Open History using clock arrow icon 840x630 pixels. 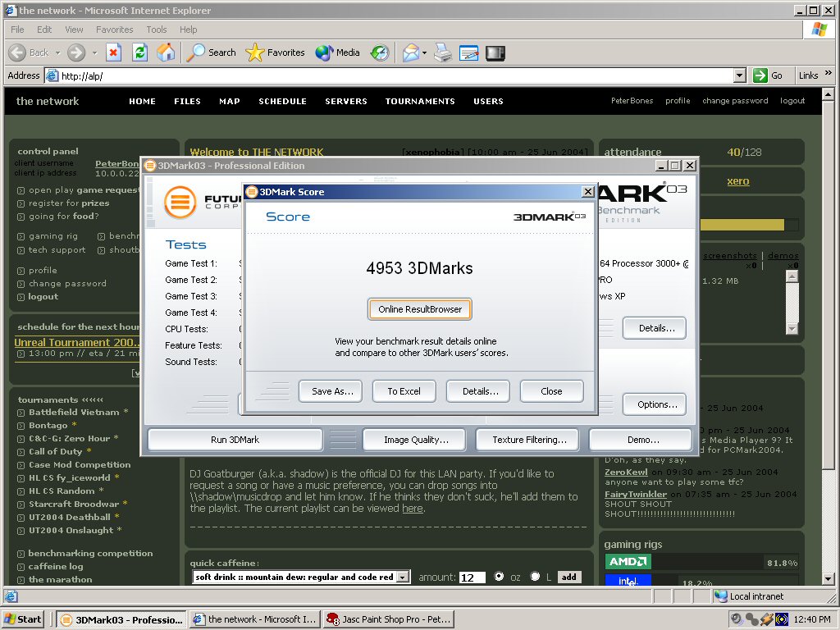pyautogui.click(x=380, y=52)
